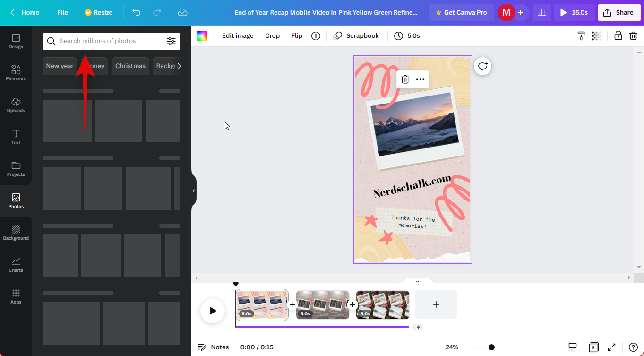
Task: Open the Resize option
Action: coord(98,12)
